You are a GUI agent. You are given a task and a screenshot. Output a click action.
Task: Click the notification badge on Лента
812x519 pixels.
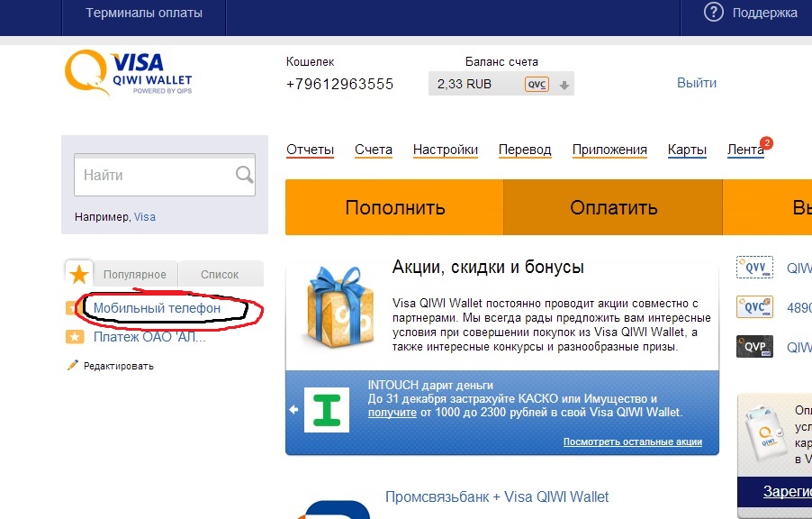click(766, 142)
